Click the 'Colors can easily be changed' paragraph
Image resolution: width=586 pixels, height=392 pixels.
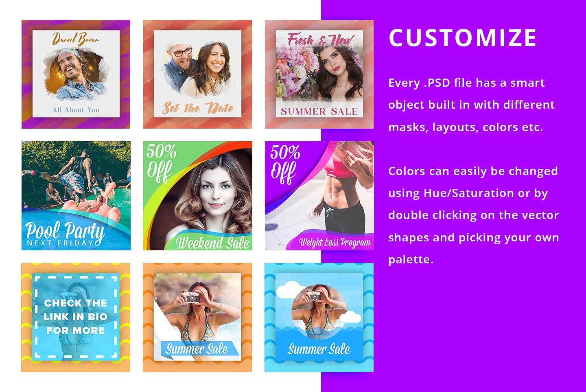click(x=474, y=215)
